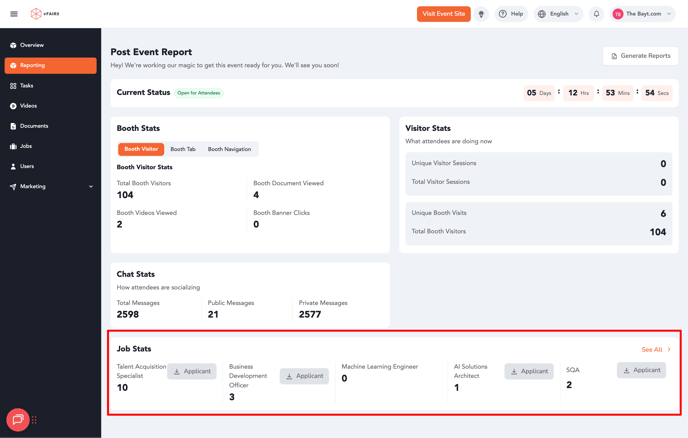688x438 pixels.
Task: Click the vFairs logo
Action: 45,14
